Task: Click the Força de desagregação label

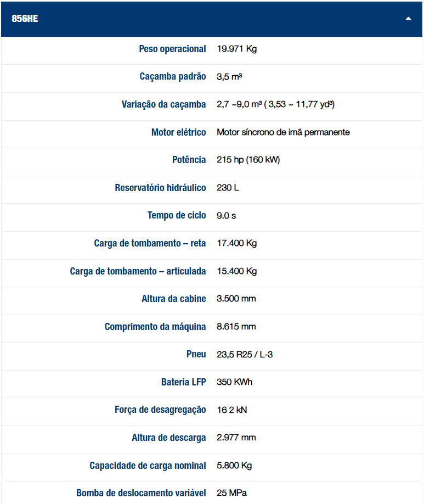Action: coord(160,410)
